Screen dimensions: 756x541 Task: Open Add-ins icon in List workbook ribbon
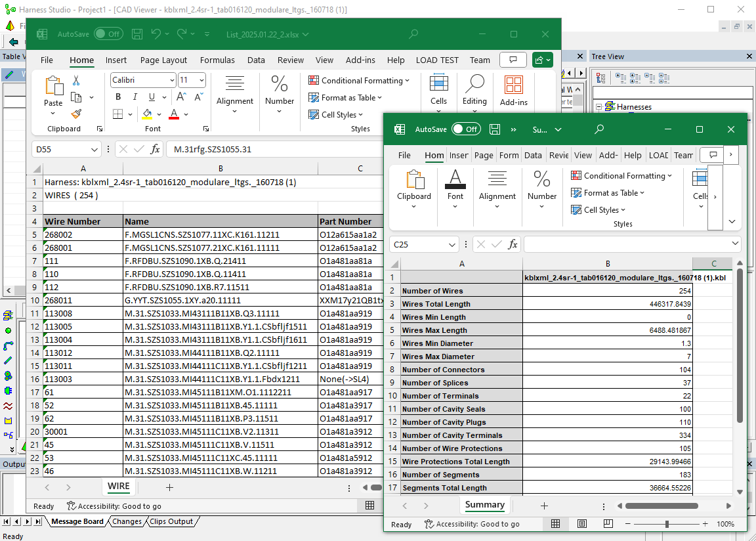pos(513,89)
